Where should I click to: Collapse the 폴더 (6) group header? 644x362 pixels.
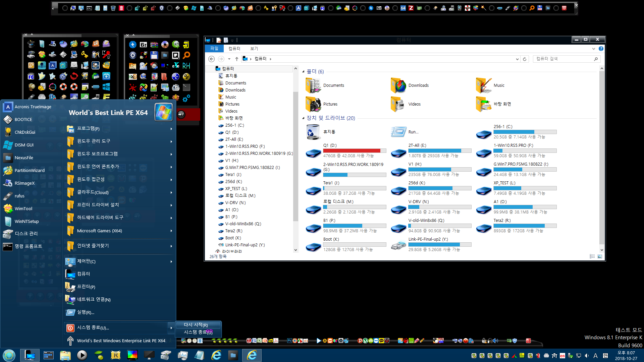[303, 71]
